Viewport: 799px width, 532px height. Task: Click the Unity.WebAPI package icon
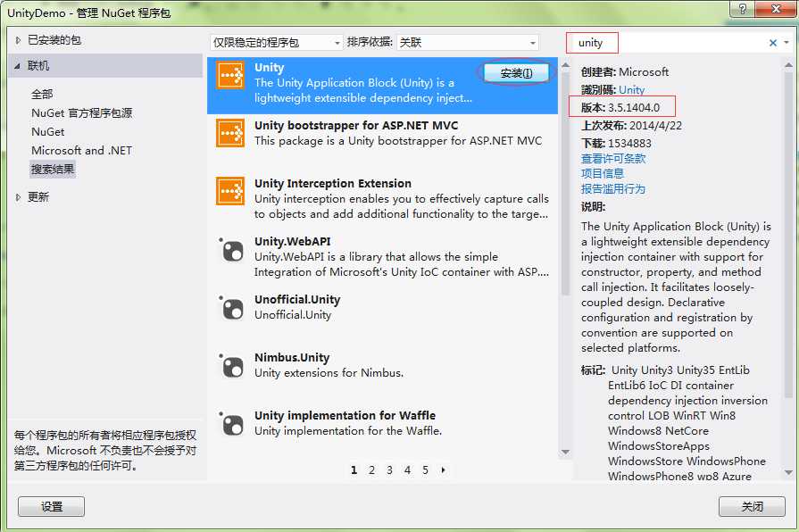[x=232, y=250]
